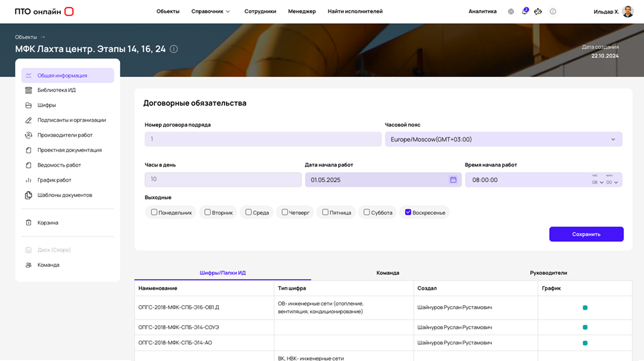Open Корзина trash in sidebar

(48, 223)
